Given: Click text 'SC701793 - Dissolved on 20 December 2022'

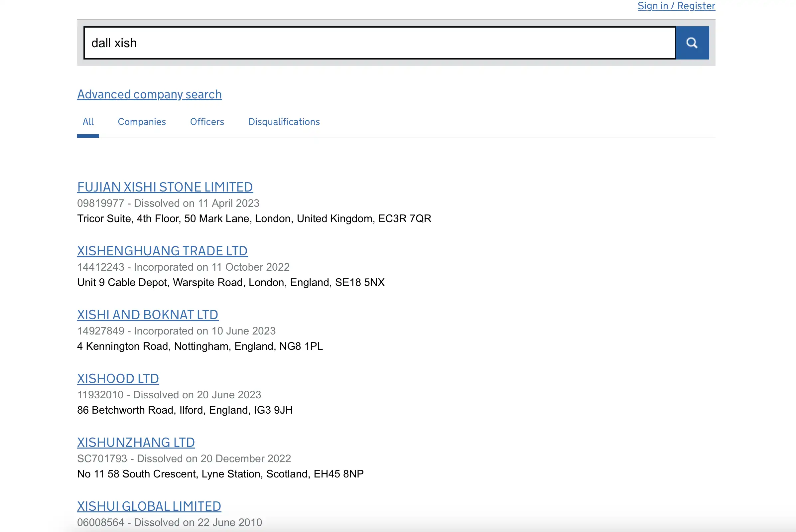Looking at the screenshot, I should coord(184,459).
